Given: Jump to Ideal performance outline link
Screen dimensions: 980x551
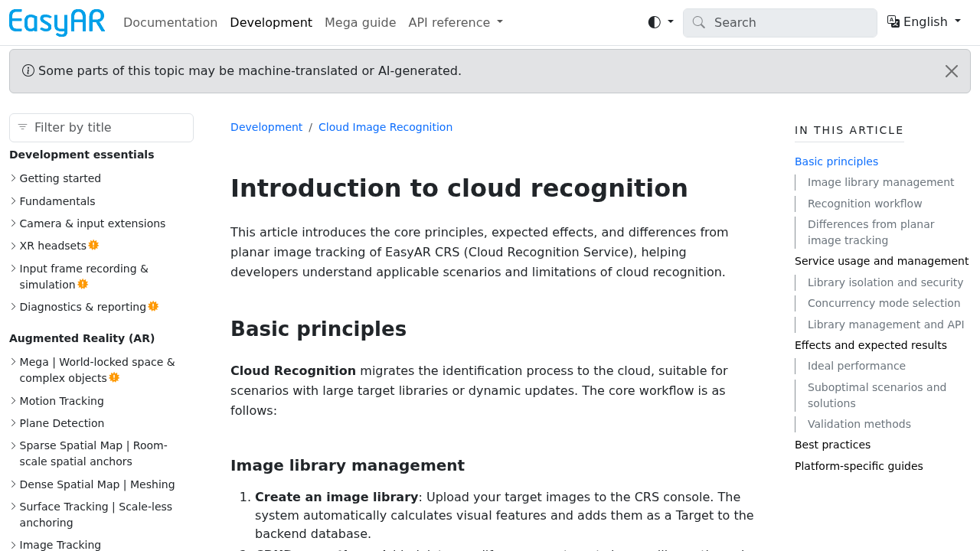Looking at the screenshot, I should pos(856,366).
